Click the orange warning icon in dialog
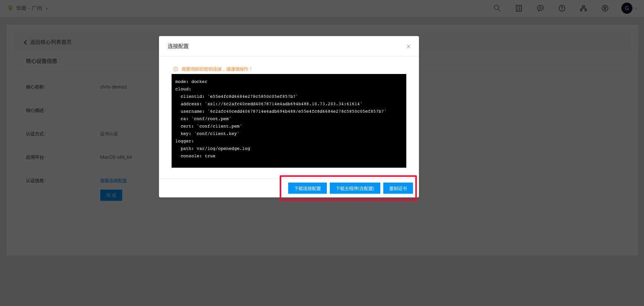644x306 pixels. (176, 69)
